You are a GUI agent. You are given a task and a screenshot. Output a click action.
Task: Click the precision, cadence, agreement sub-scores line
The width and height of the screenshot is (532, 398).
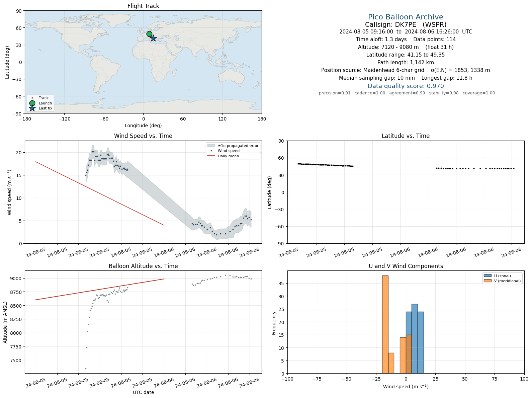click(407, 93)
